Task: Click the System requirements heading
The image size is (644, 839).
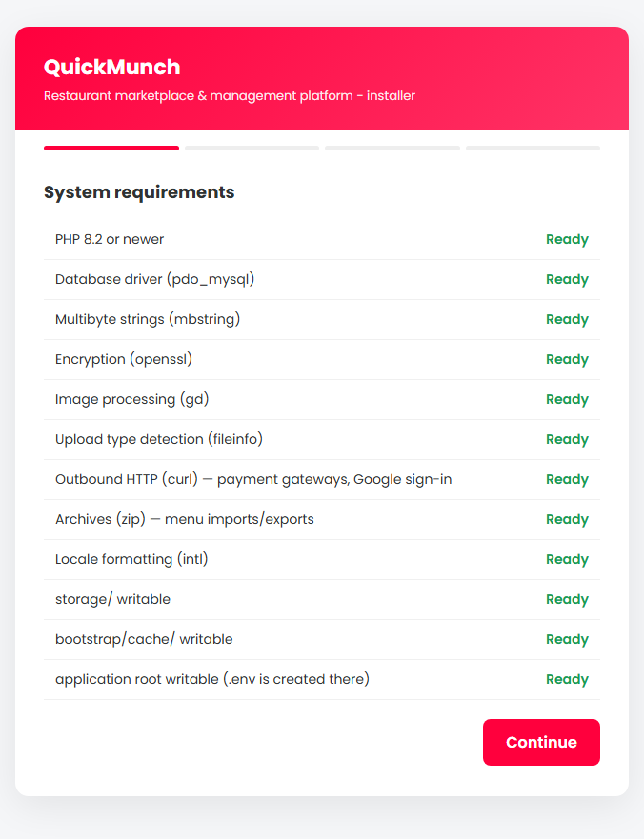Action: click(x=139, y=192)
